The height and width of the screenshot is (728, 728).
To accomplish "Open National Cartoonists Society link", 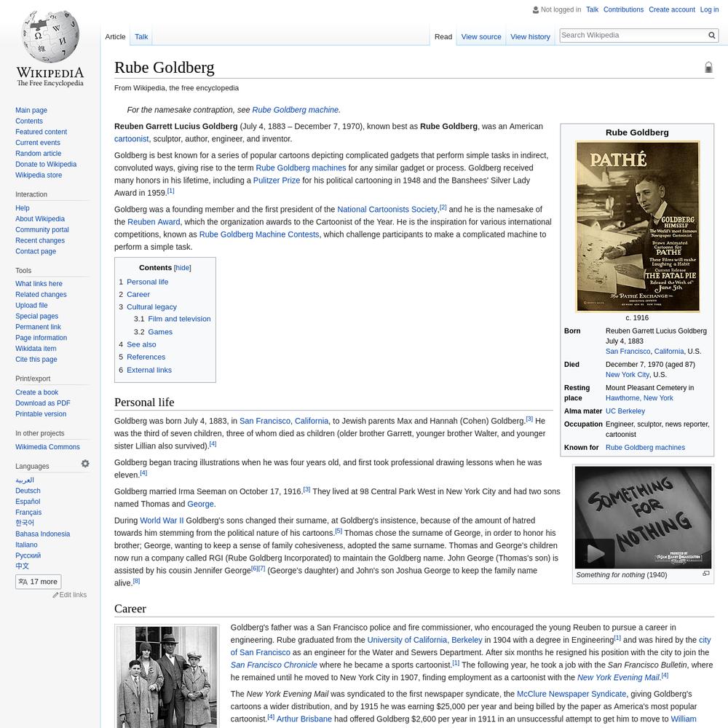I will pos(387,210).
